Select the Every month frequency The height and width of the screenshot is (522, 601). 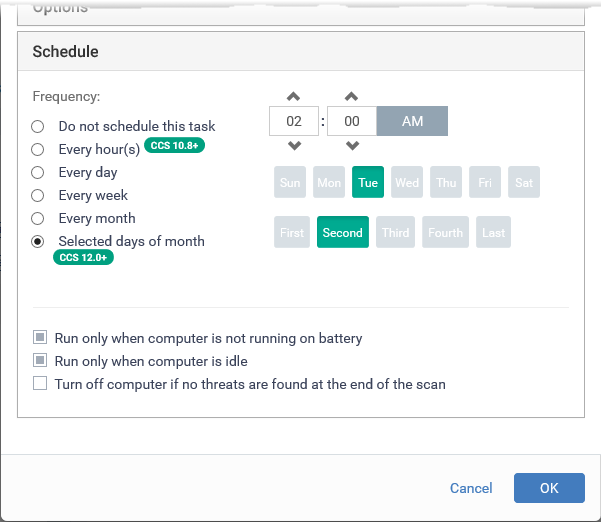click(38, 218)
